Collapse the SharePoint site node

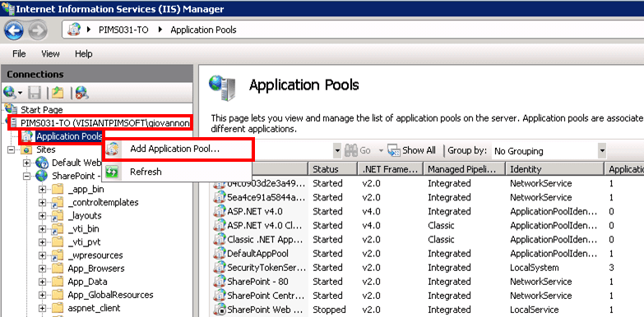click(x=26, y=176)
